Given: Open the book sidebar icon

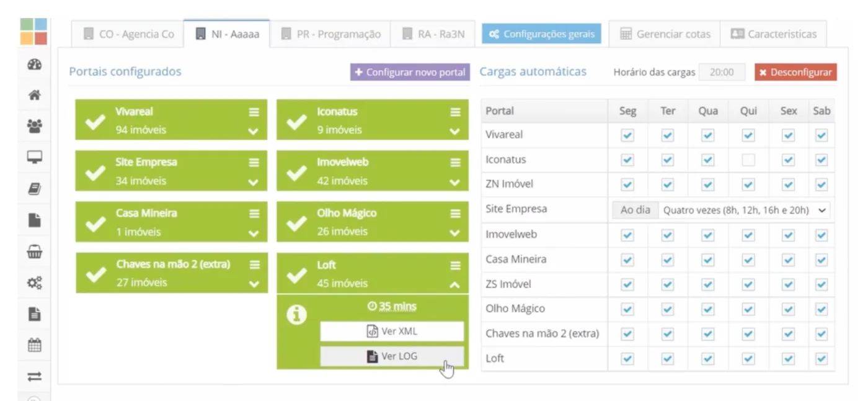Looking at the screenshot, I should 35,189.
